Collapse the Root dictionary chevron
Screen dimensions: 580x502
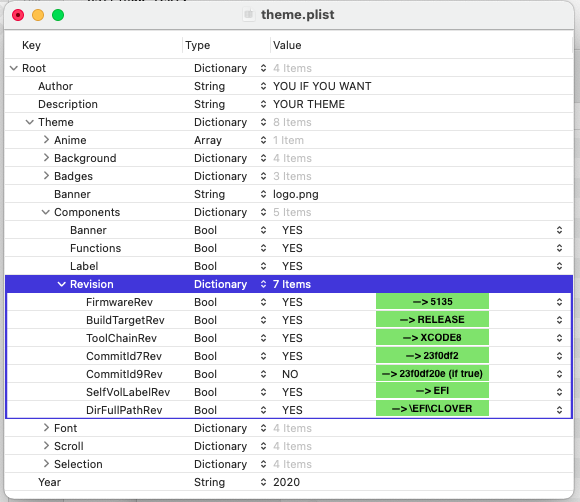click(14, 68)
